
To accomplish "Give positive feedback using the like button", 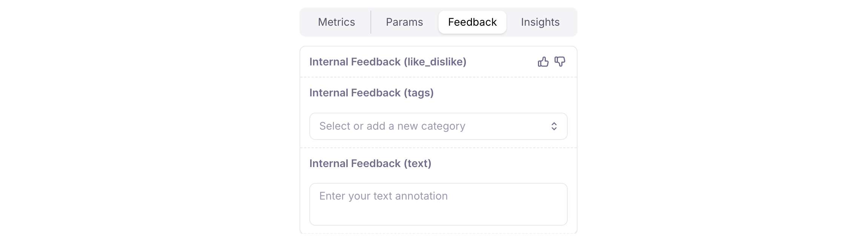I will click(544, 62).
